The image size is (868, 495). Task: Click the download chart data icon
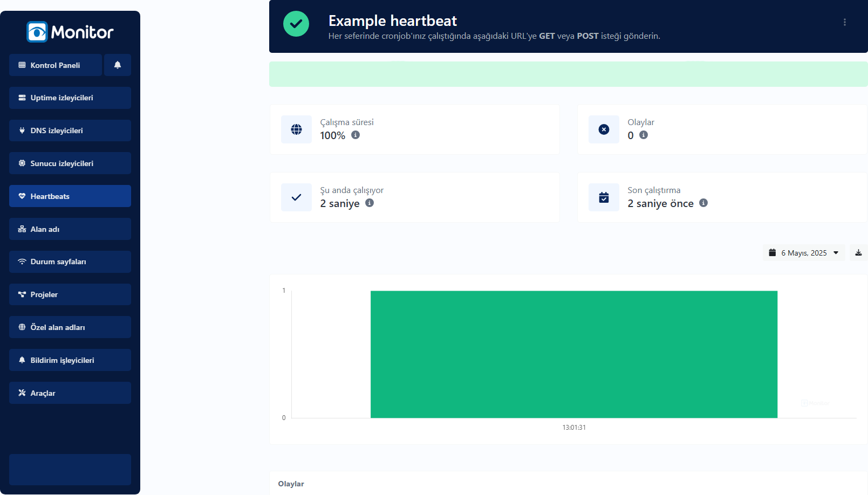pyautogui.click(x=858, y=253)
